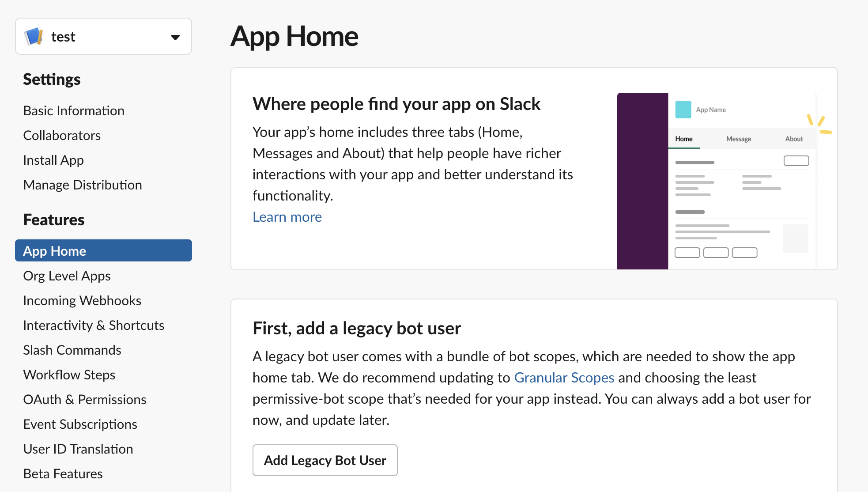Open Basic Information settings page
Viewport: 868px width, 492px height.
(74, 110)
